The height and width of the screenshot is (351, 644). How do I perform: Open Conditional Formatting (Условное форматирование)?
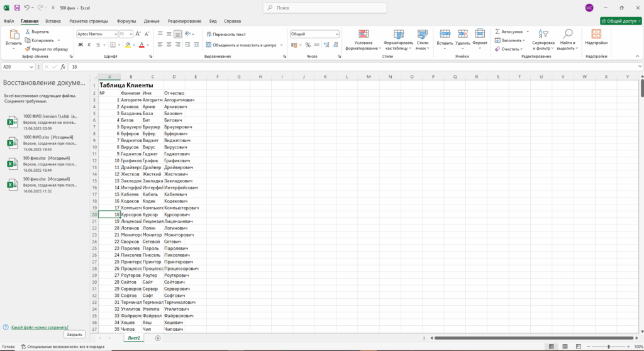click(363, 40)
